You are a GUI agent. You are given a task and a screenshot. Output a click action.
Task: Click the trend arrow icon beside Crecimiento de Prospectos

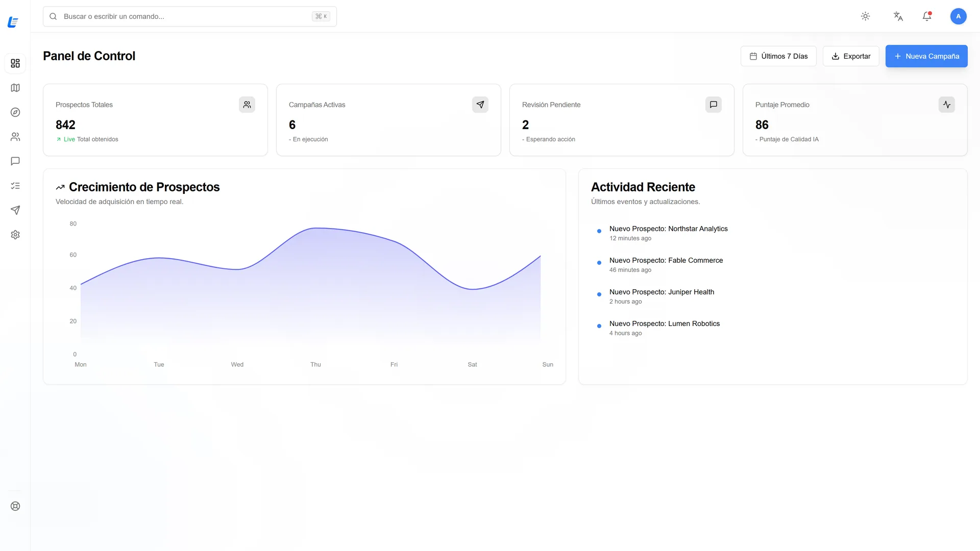(60, 187)
